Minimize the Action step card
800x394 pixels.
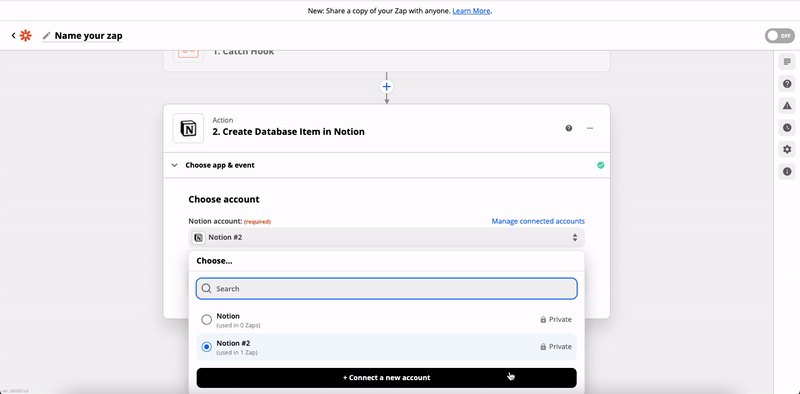(590, 128)
